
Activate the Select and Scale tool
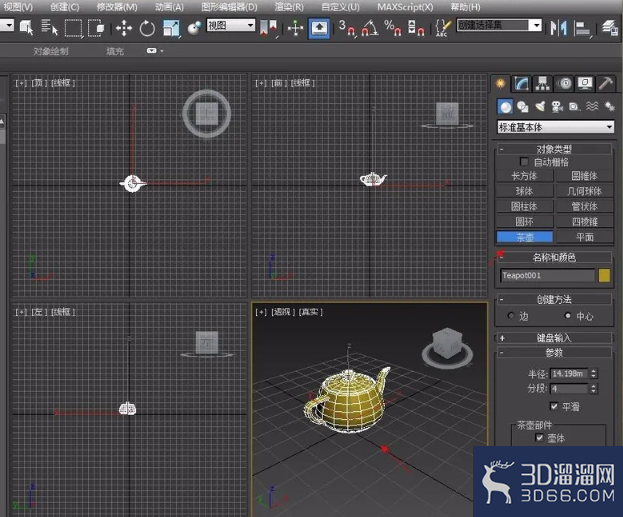click(171, 28)
